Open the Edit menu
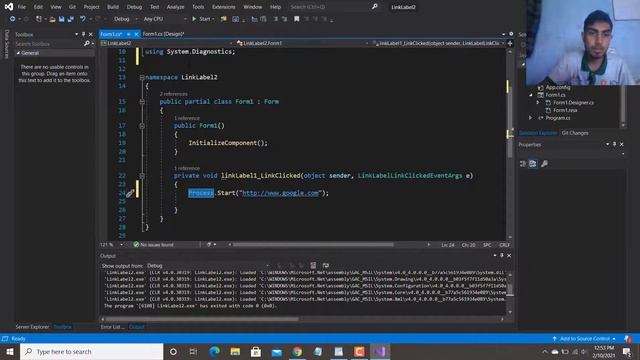This screenshot has height=360, width=640. [38, 7]
